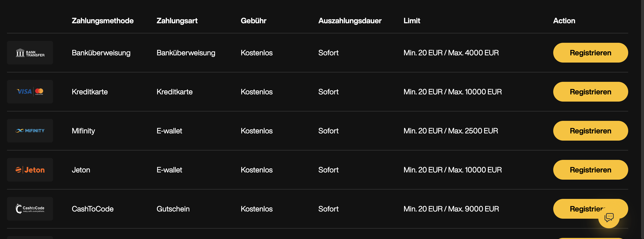Click the Action column header
Viewport: 644px width, 239px height.
click(564, 21)
